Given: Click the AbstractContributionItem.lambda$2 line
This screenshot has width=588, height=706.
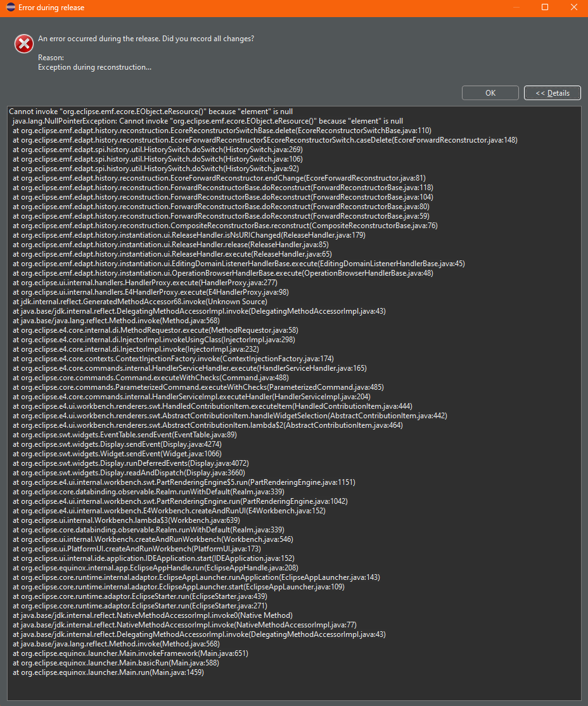Looking at the screenshot, I should [208, 425].
